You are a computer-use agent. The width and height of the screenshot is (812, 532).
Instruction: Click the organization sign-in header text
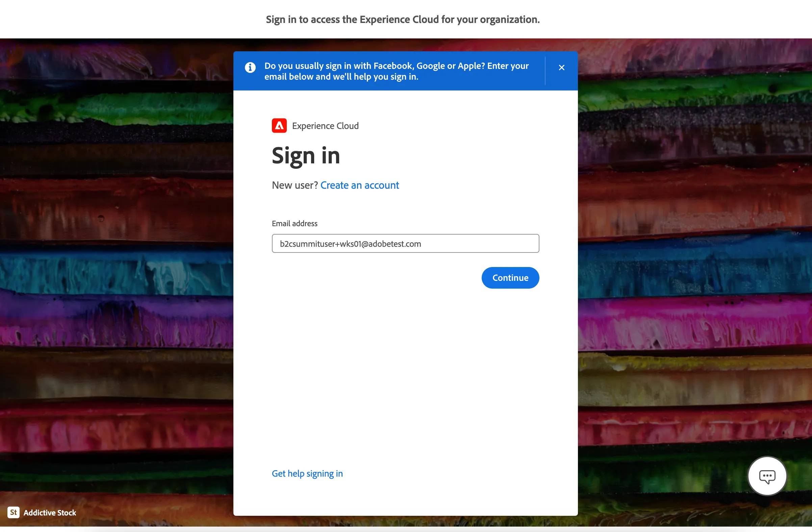pyautogui.click(x=403, y=20)
